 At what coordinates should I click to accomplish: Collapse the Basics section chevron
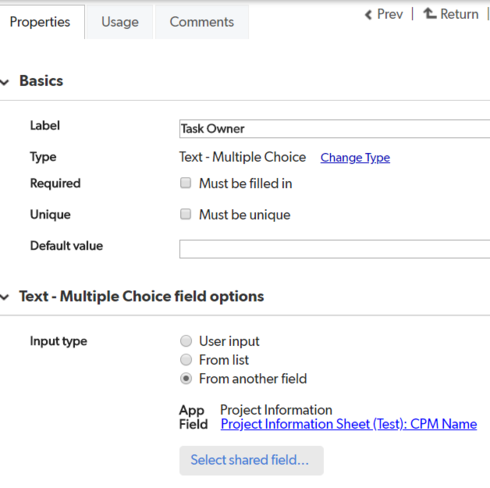coord(5,82)
